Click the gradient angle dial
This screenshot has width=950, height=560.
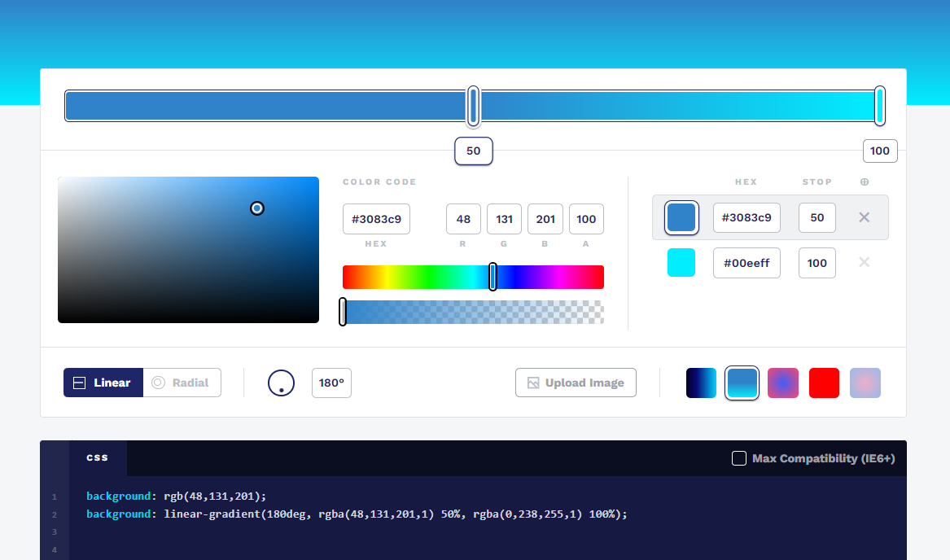[x=281, y=383]
